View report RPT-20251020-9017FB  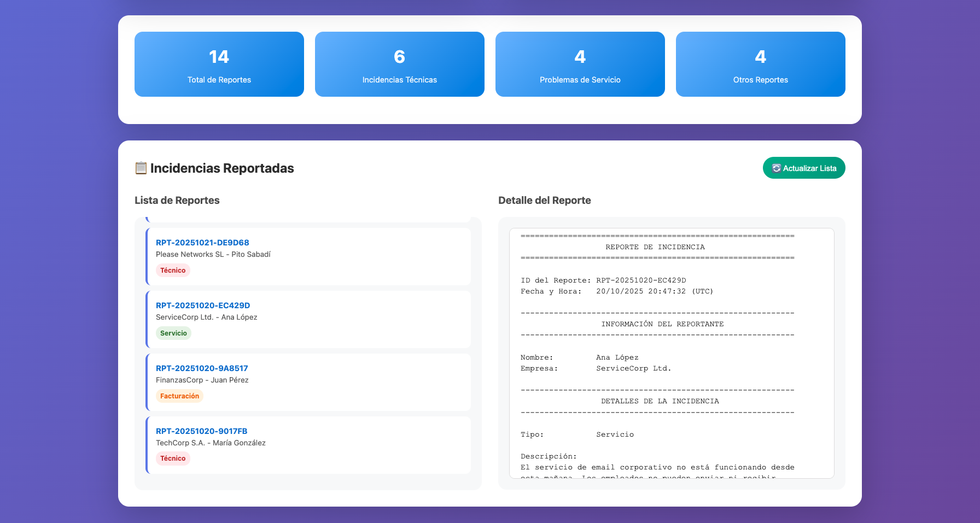click(201, 431)
